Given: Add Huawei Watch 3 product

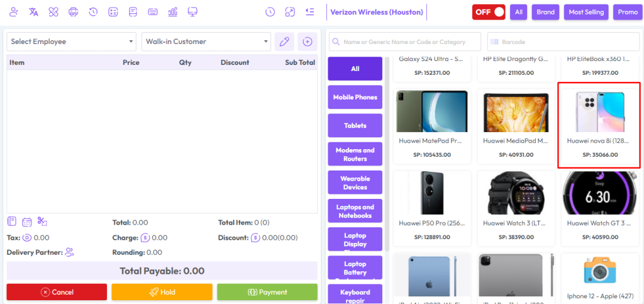Looking at the screenshot, I should [516, 208].
